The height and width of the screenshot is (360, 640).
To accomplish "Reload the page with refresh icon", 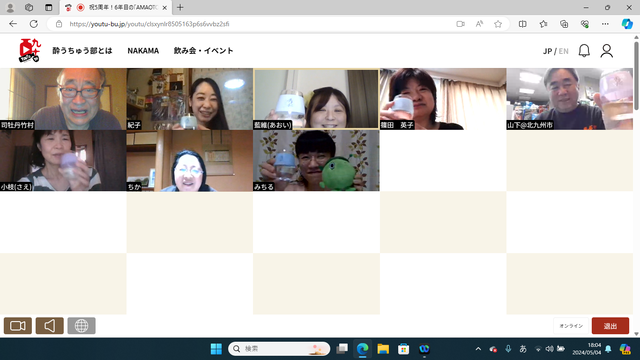I will (34, 24).
